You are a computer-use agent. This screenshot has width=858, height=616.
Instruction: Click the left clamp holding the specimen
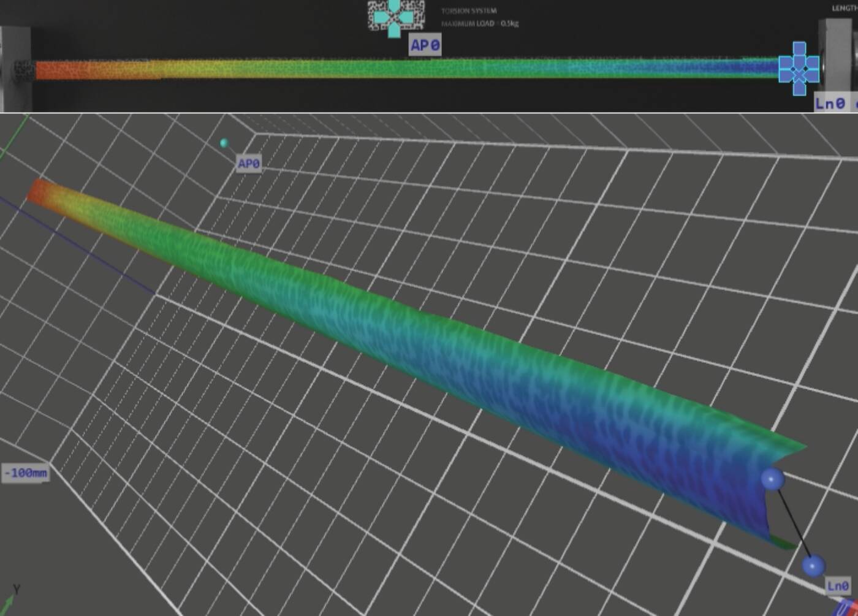pos(15,69)
